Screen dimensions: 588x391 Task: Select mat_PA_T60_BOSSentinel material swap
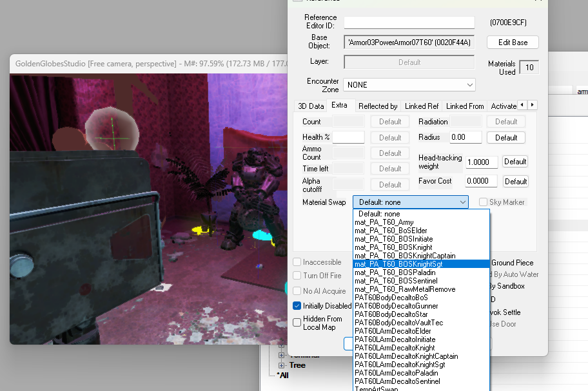[x=422, y=281]
